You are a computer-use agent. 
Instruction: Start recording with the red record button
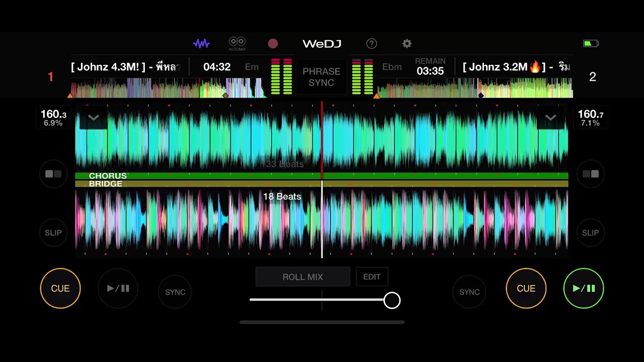click(273, 44)
